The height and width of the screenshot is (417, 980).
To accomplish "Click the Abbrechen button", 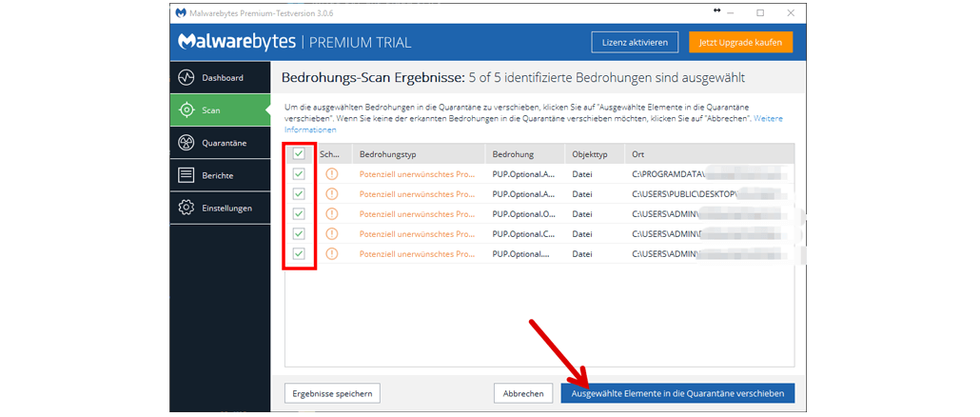I will [523, 394].
